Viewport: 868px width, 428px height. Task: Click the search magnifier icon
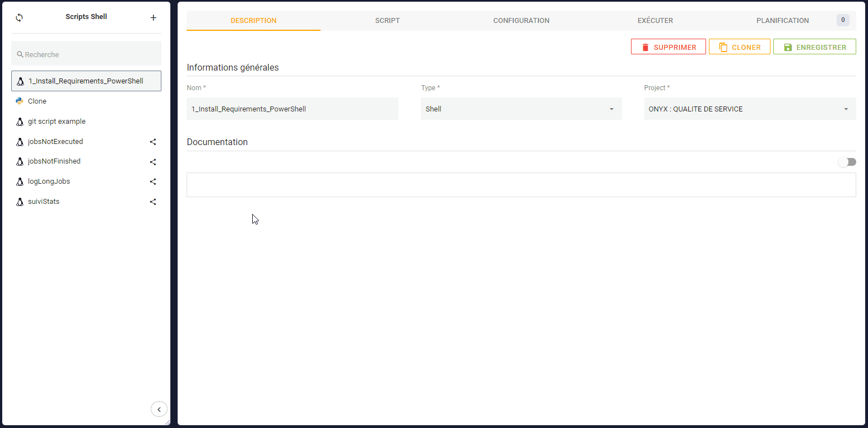[20, 54]
